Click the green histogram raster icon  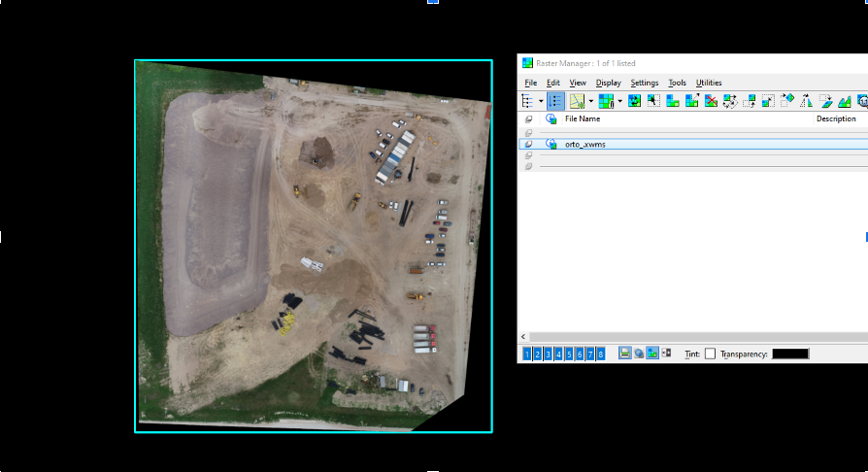point(844,101)
